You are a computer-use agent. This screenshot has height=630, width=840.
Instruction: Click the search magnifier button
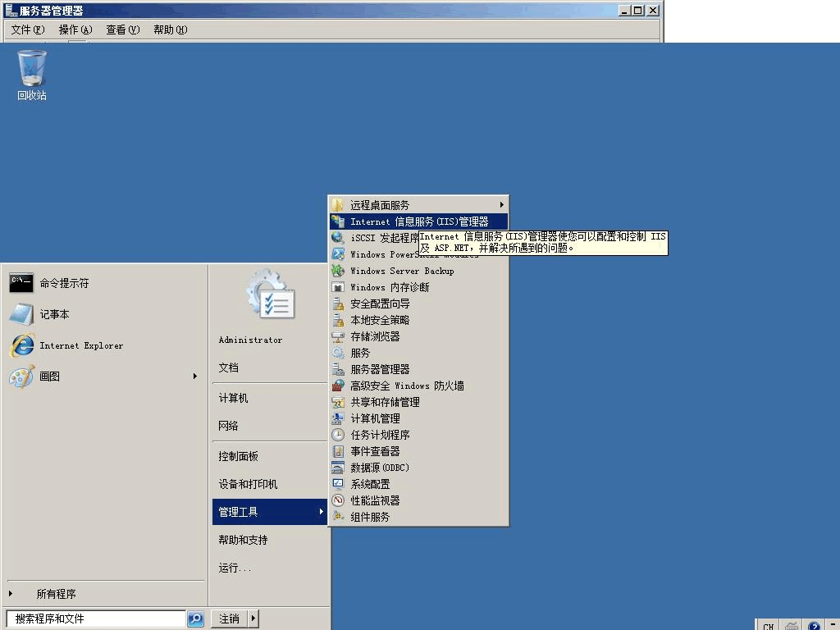coord(195,619)
